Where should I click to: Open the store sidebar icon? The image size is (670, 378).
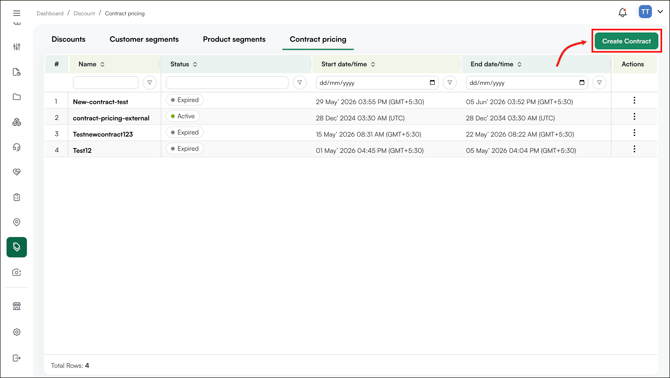(17, 306)
